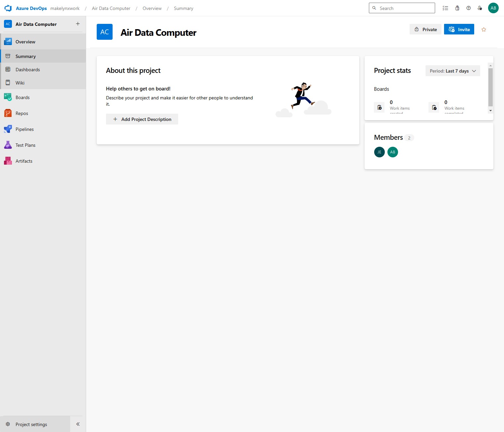The width and height of the screenshot is (504, 432).
Task: Click the Project stats scrollbar up arrow
Action: (x=490, y=65)
